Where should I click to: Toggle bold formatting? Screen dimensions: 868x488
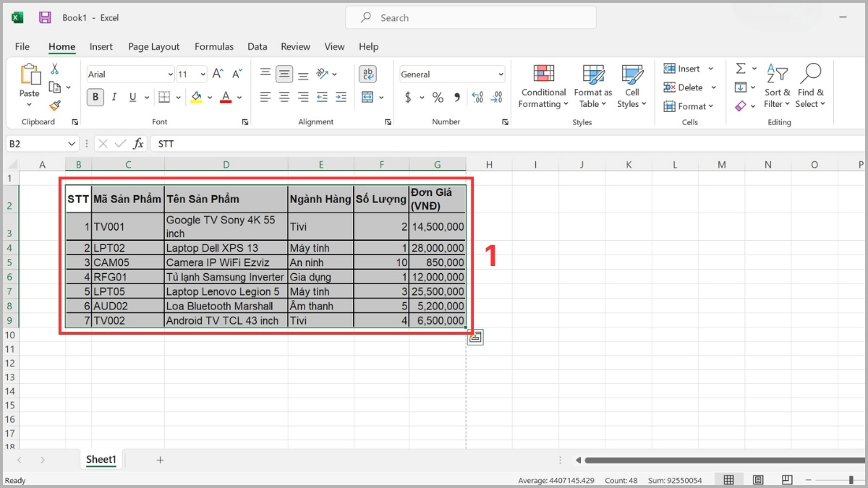(x=95, y=97)
